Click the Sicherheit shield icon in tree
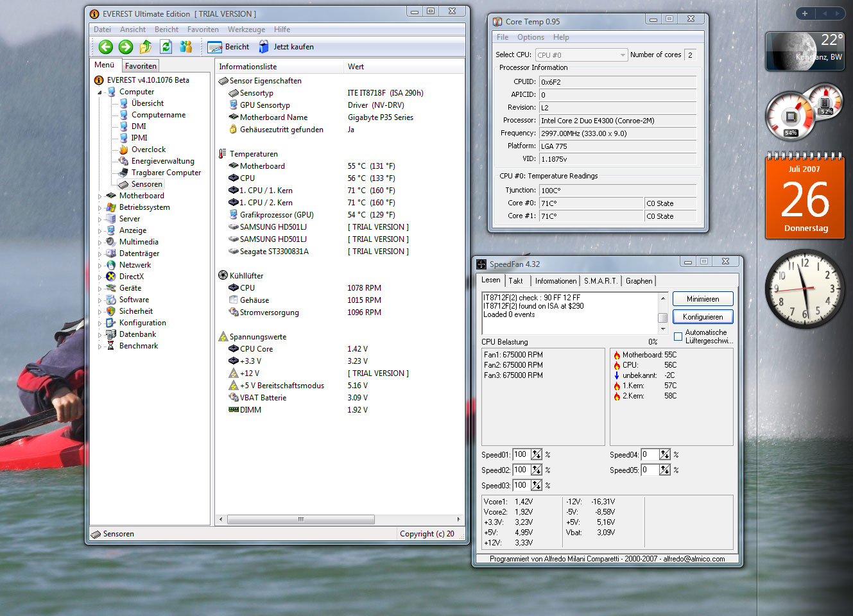This screenshot has height=616, width=853. pyautogui.click(x=111, y=311)
